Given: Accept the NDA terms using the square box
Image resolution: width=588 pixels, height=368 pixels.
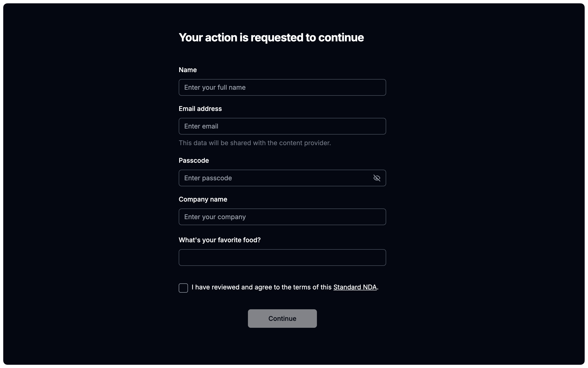Looking at the screenshot, I should click(183, 288).
